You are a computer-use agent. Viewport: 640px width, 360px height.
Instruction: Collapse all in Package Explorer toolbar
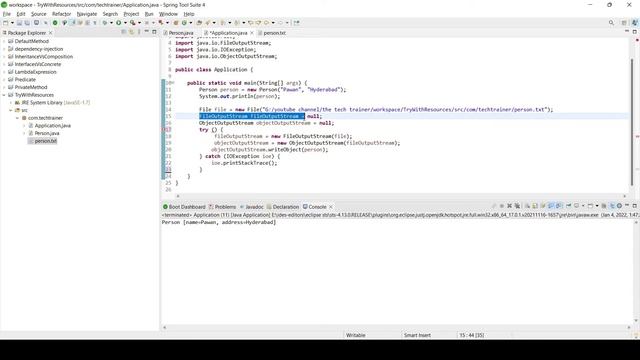coord(124,32)
